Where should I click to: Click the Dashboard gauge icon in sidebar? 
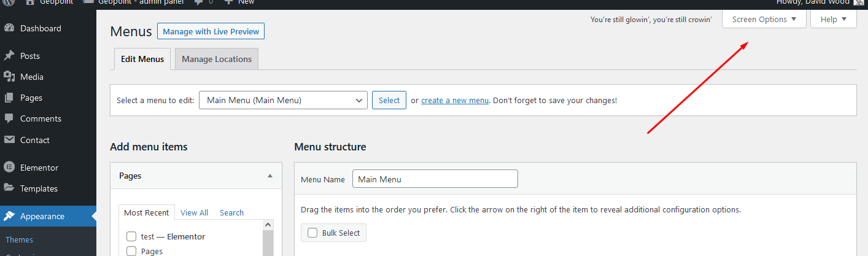[9, 28]
